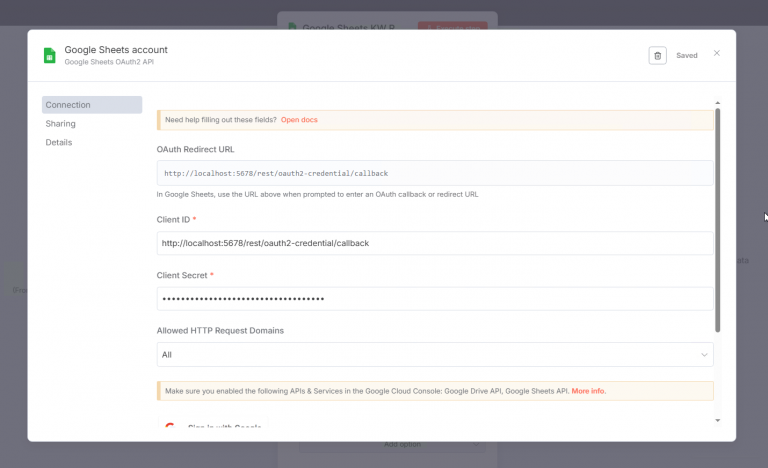Click the Google Sheets OAuth2 API subtitle
The width and height of the screenshot is (768, 468).
tap(109, 62)
